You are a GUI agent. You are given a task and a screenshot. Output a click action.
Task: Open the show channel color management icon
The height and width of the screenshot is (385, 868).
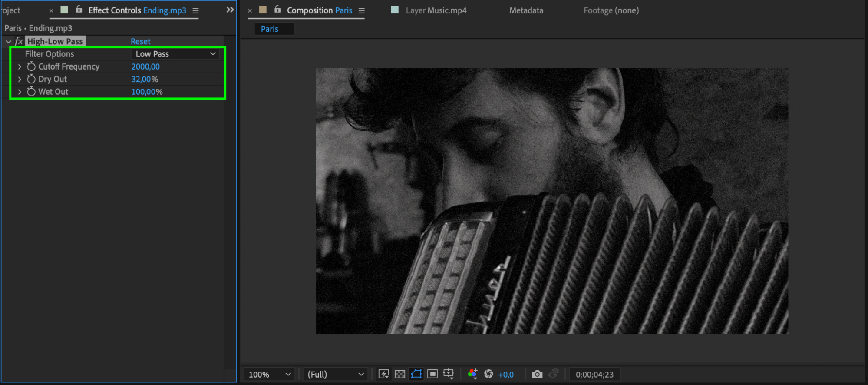click(x=472, y=374)
